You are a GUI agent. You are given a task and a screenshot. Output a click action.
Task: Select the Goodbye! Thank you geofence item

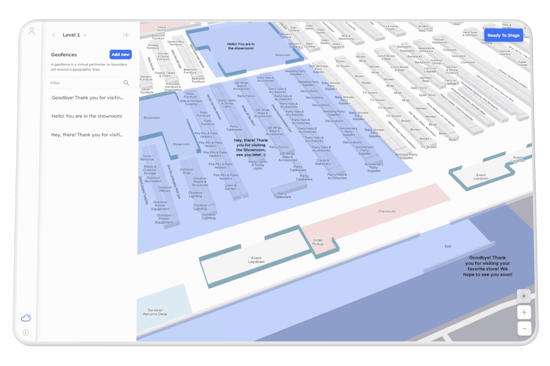[87, 98]
